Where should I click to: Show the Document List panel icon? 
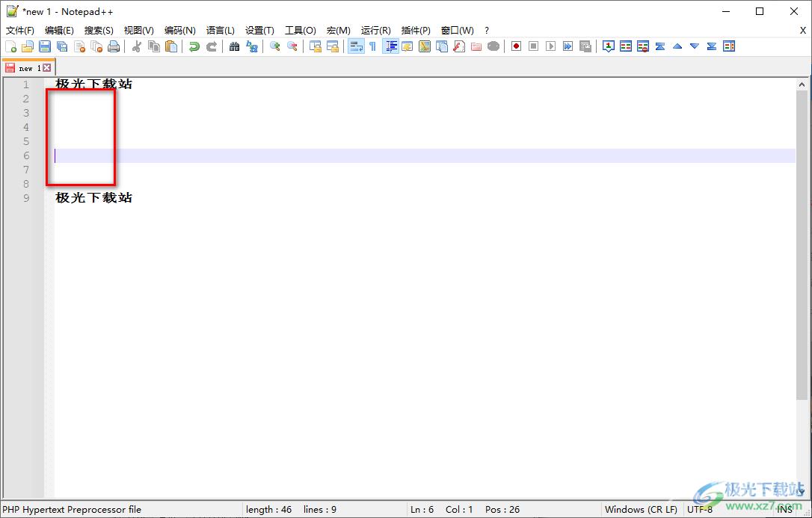[442, 46]
